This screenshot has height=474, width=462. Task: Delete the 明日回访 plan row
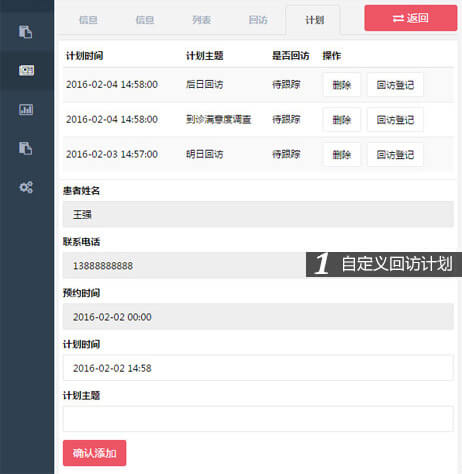pyautogui.click(x=342, y=155)
